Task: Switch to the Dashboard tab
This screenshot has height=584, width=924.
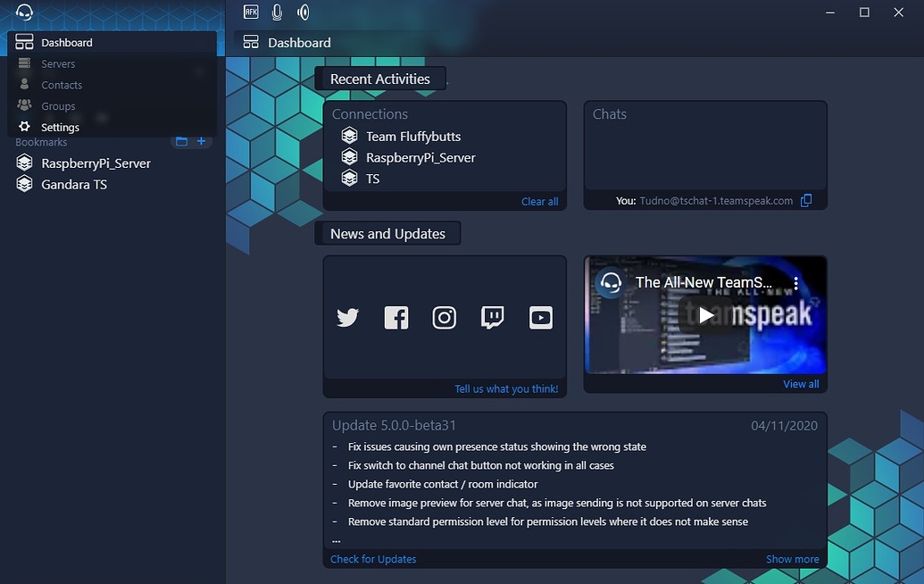Action: [x=287, y=42]
